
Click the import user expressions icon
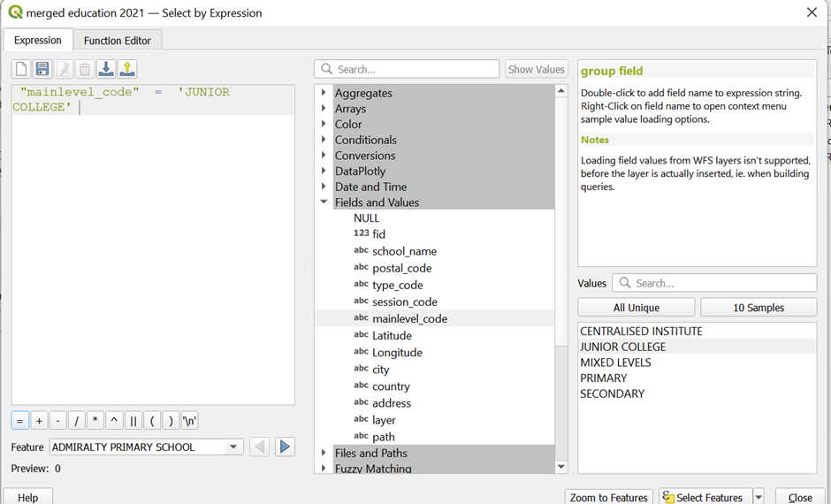pyautogui.click(x=106, y=69)
